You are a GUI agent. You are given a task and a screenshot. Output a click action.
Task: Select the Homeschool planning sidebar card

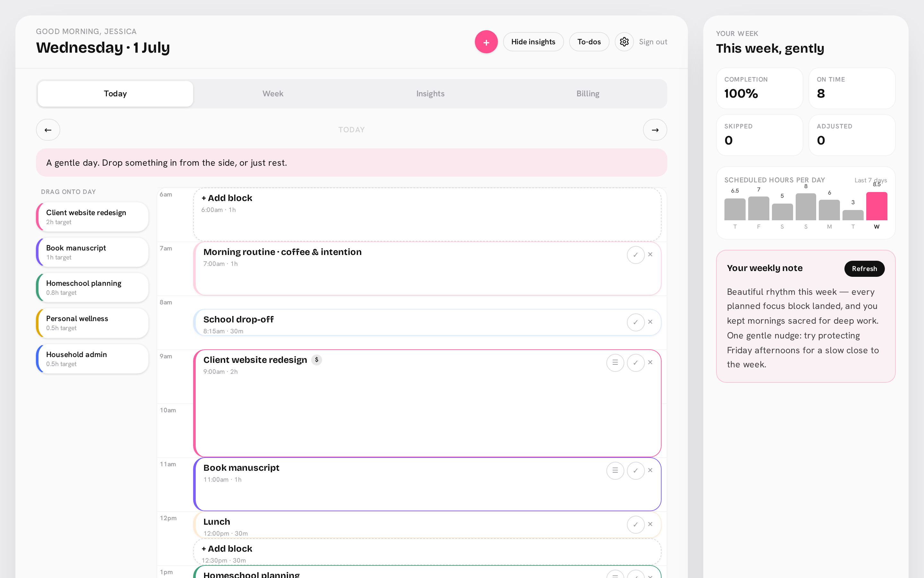click(92, 287)
